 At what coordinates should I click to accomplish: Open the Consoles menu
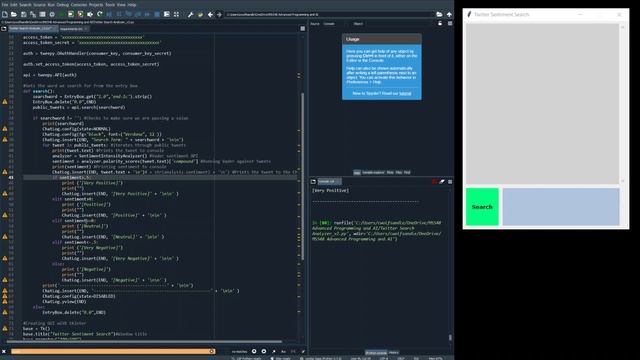click(79, 4)
